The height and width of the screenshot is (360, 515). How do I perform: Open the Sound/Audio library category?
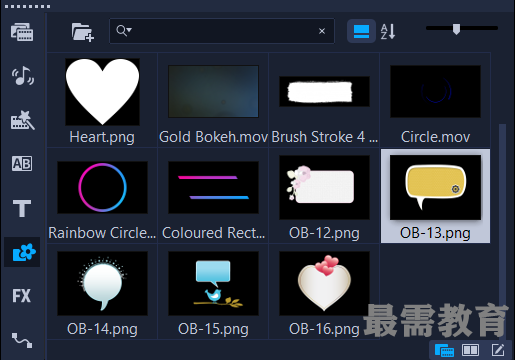coord(22,76)
